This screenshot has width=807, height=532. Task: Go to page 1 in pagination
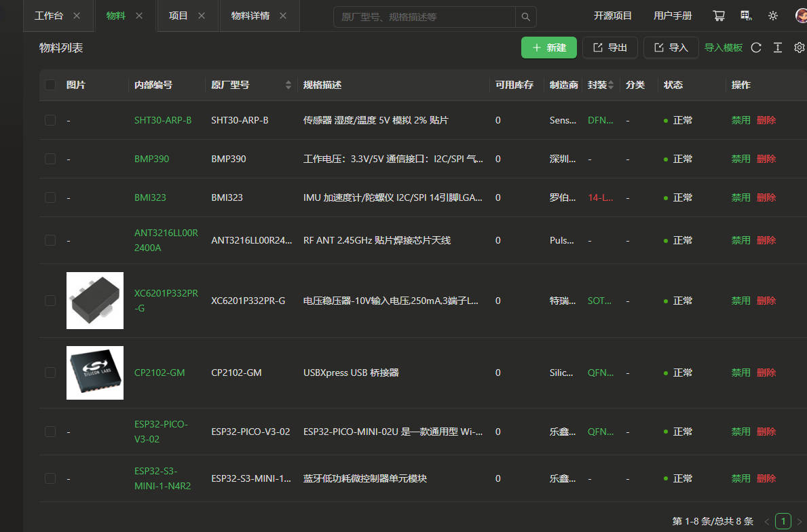click(783, 521)
